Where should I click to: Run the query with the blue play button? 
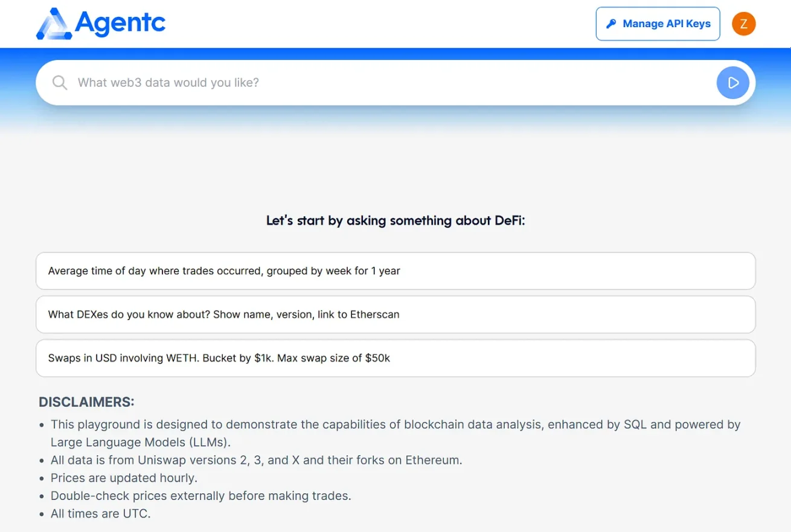732,83
